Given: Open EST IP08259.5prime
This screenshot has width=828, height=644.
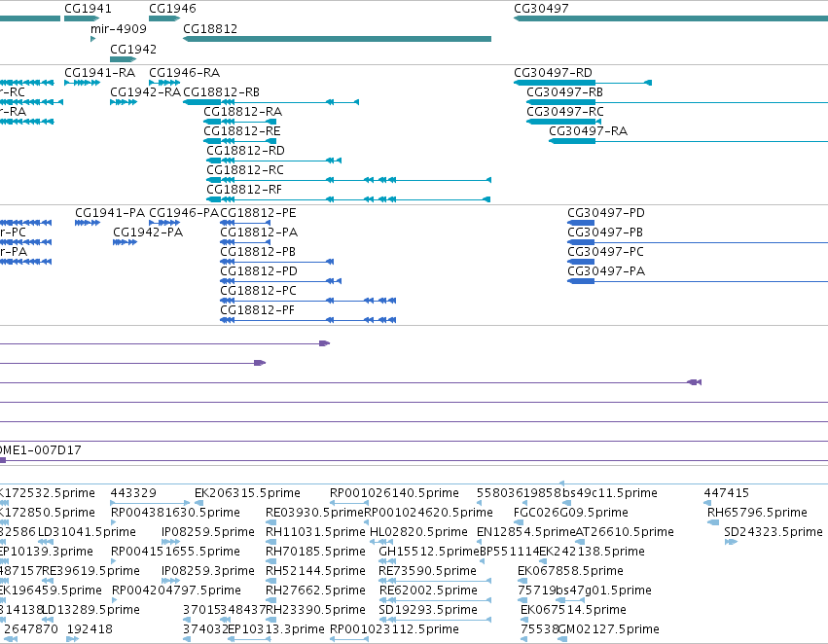Looking at the screenshot, I should pyautogui.click(x=208, y=532).
